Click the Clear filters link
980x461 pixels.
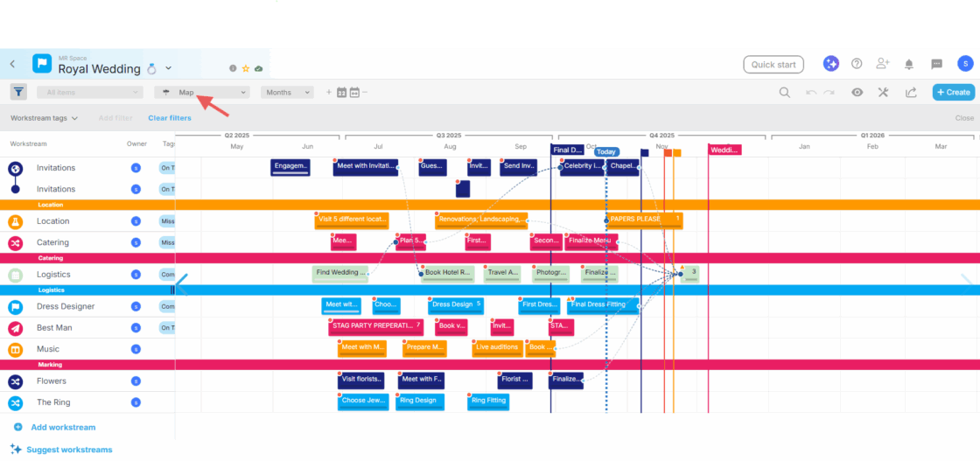pos(170,118)
